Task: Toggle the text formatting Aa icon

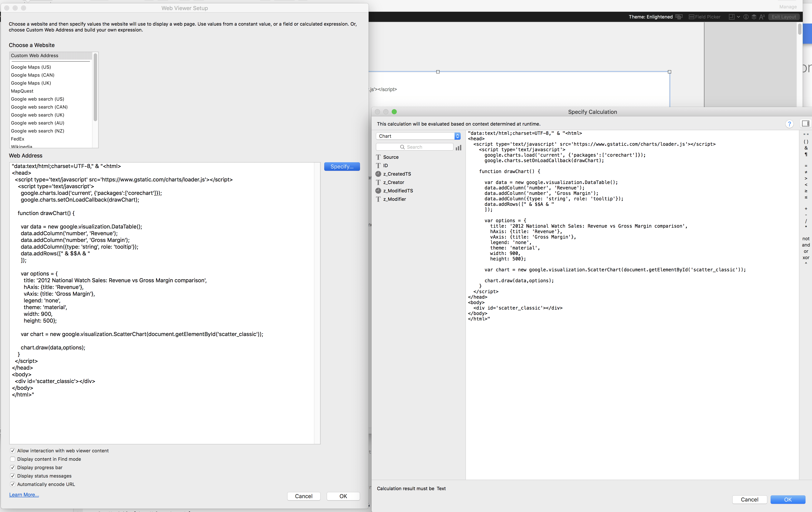Action: [x=762, y=17]
